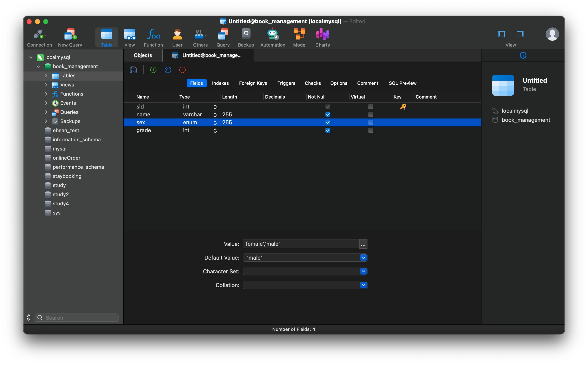The image size is (588, 365).
Task: Open the Default Value dropdown
Action: (363, 258)
